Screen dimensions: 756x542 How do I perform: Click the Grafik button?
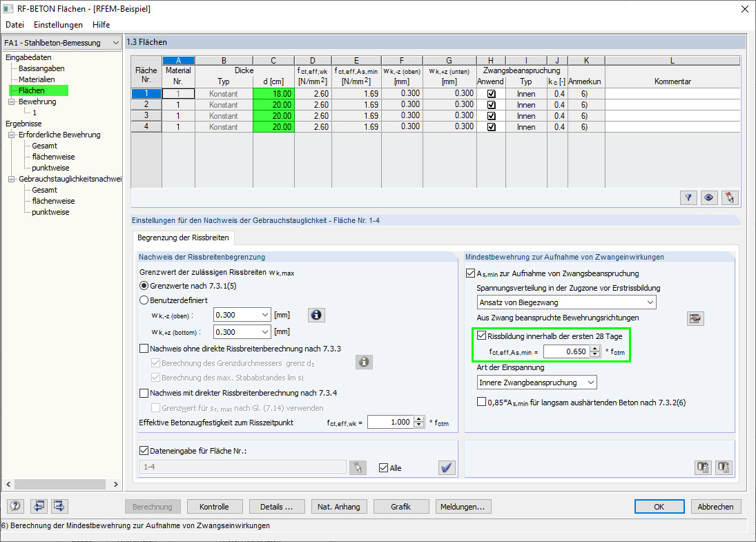(400, 506)
